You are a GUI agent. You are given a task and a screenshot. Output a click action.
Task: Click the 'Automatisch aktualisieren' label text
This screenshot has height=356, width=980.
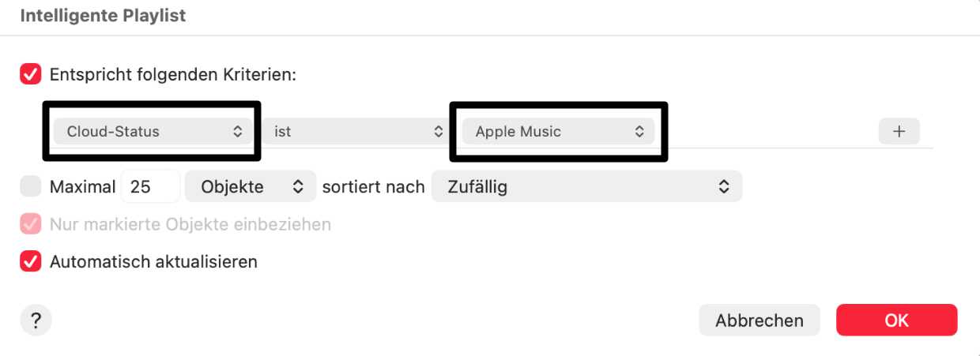point(153,261)
